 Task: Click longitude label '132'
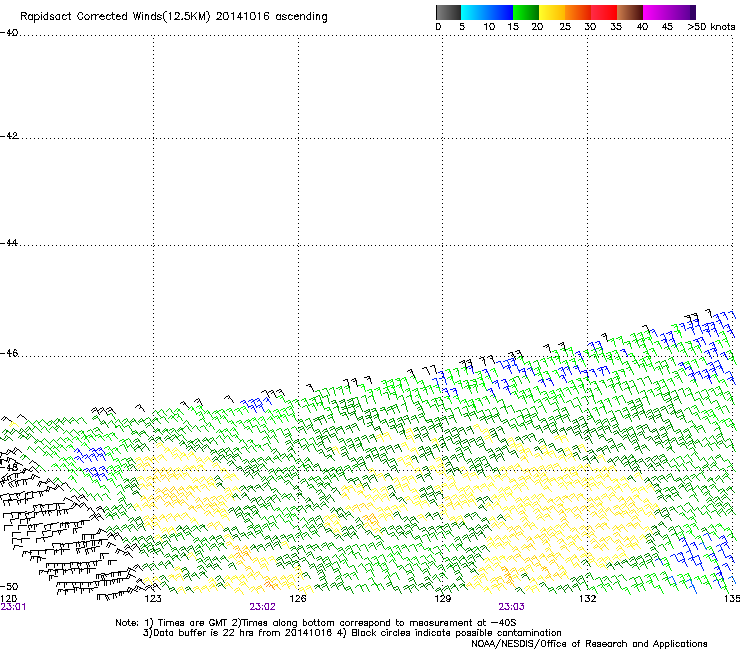tap(587, 599)
